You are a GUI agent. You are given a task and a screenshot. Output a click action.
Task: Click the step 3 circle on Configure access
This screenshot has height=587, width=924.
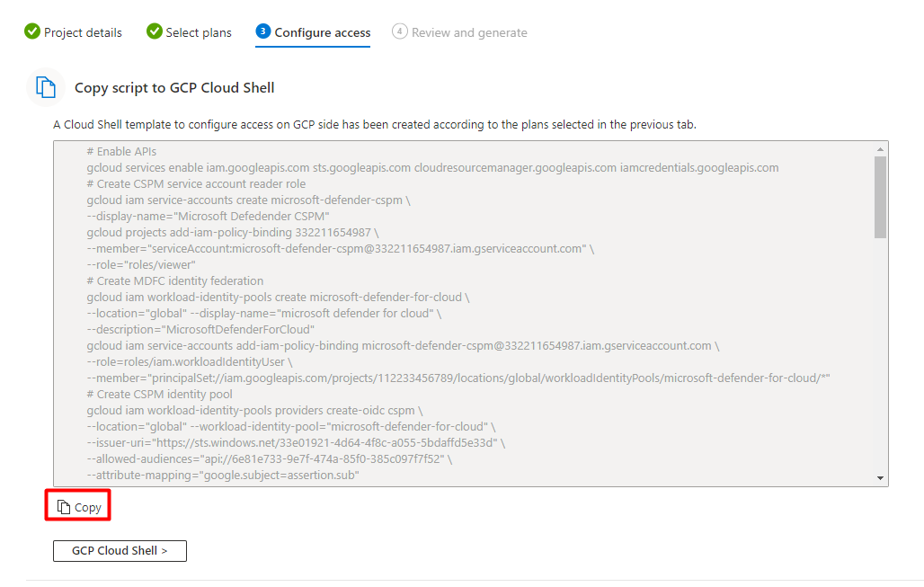click(x=262, y=31)
